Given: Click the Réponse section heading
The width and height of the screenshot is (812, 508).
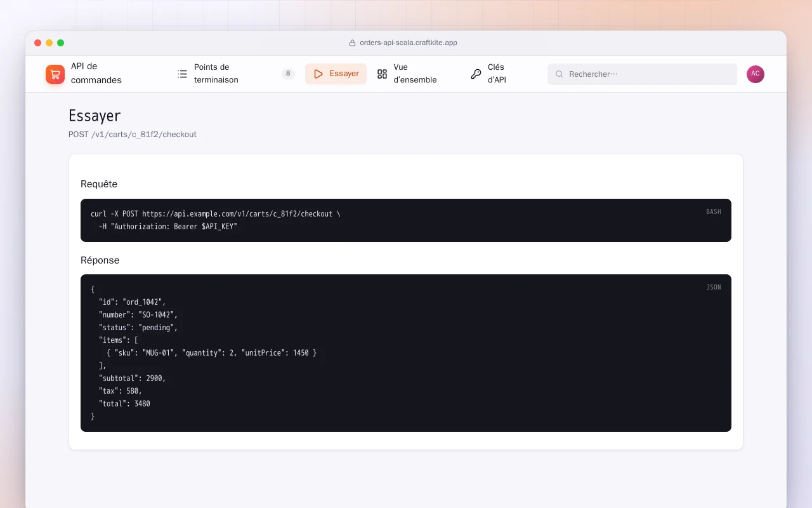Looking at the screenshot, I should click(100, 260).
